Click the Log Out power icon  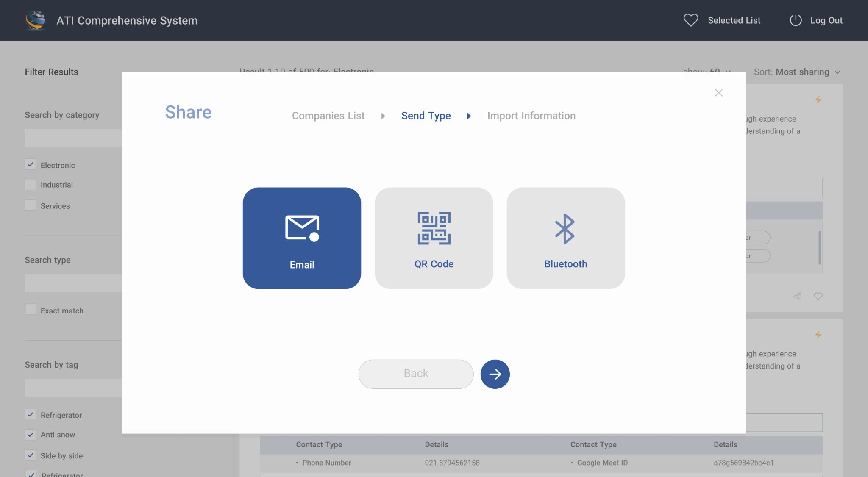coord(796,20)
